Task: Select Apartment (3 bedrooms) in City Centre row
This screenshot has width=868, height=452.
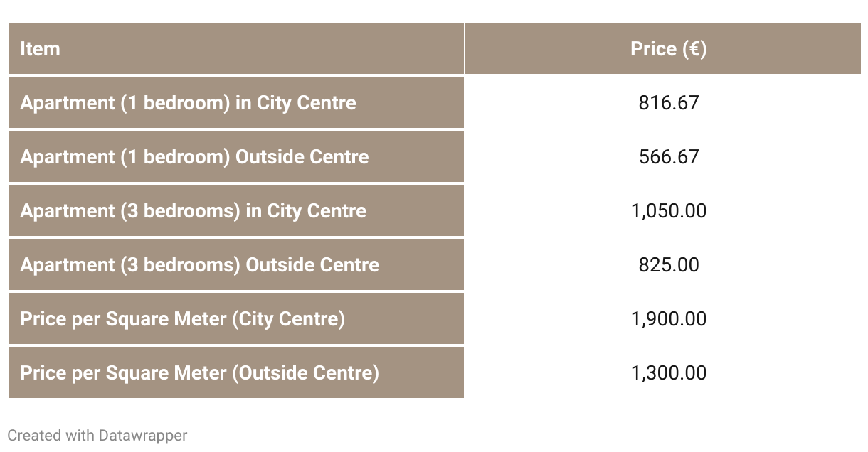Action: point(435,210)
